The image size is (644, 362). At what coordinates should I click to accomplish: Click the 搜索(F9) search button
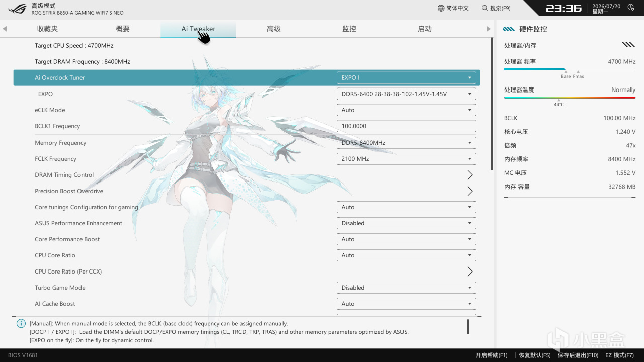pos(496,8)
